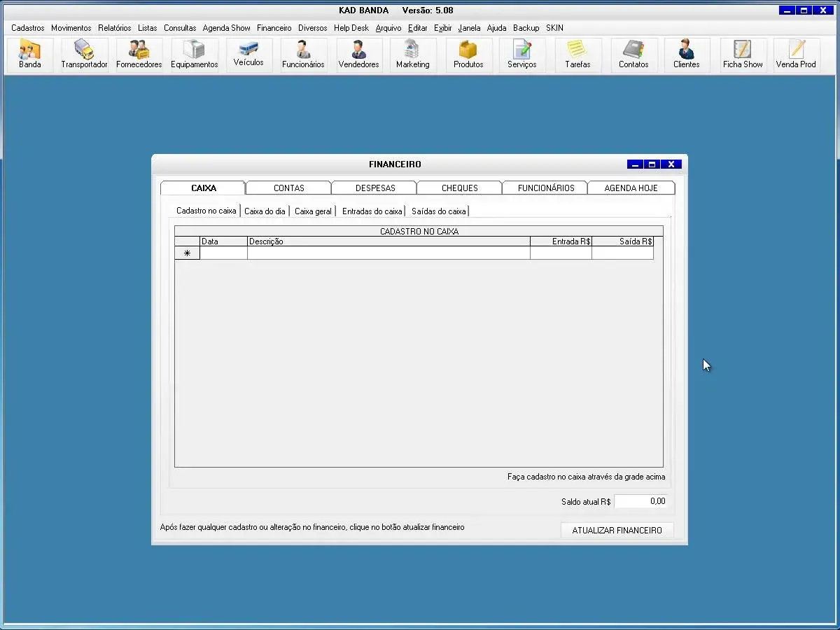Click the Ficha Show icon
840x630 pixels.
click(743, 55)
